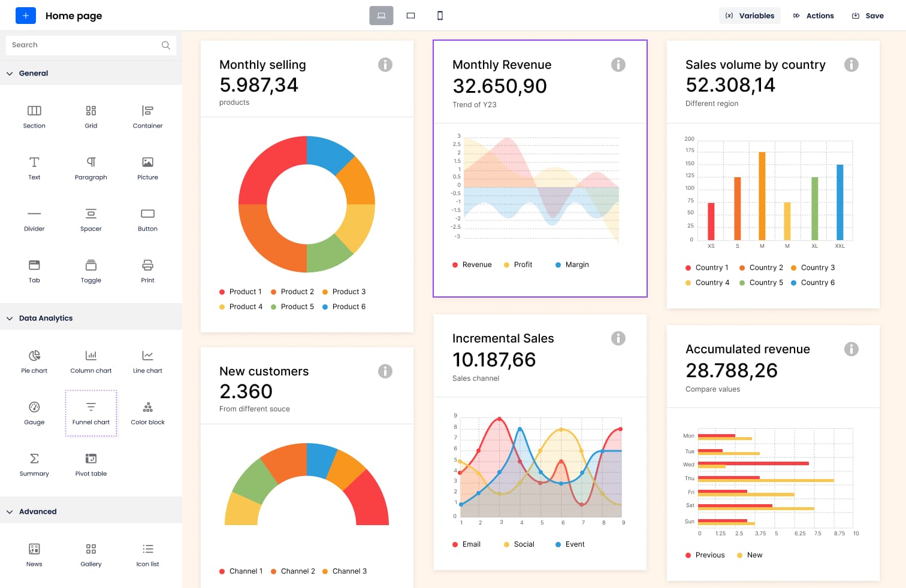The image size is (906, 588).
Task: Switch to mobile preview mode
Action: [440, 16]
